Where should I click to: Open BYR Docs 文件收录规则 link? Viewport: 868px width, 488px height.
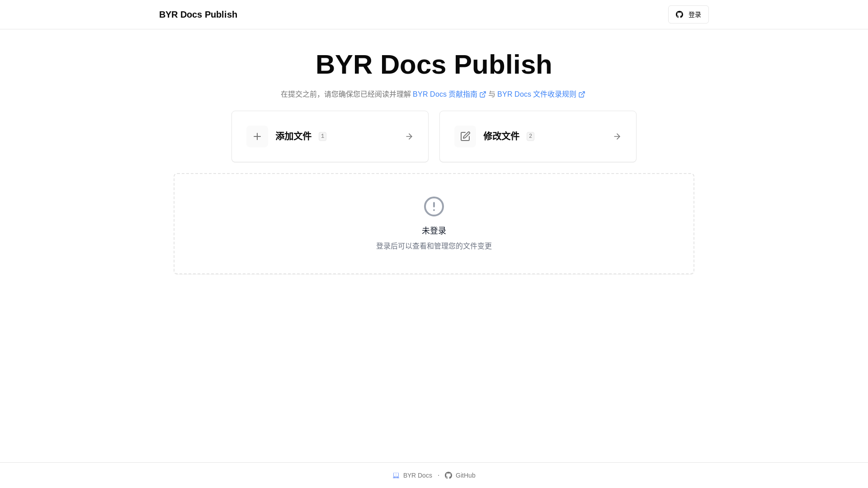tap(537, 94)
